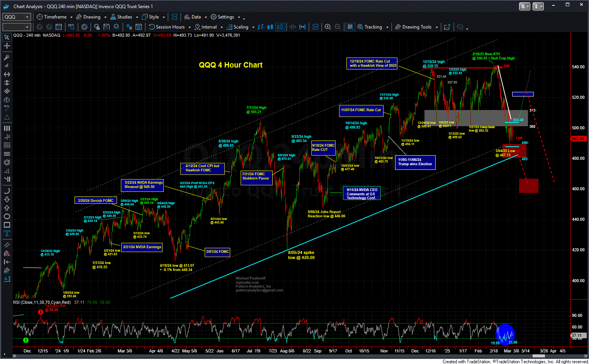Click the Session Hours button
This screenshot has width=589, height=364.
(x=167, y=27)
